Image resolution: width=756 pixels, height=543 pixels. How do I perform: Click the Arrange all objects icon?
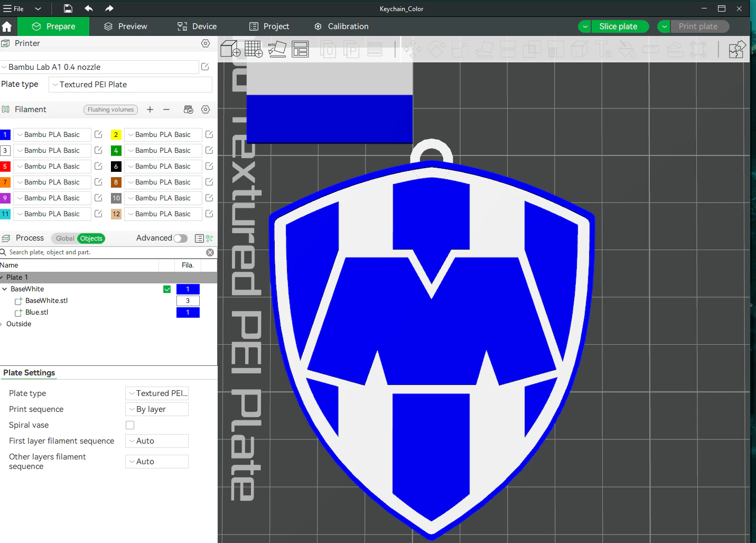tap(300, 49)
